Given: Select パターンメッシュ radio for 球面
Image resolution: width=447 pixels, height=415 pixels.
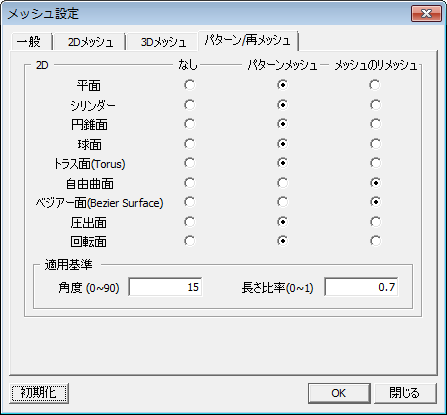Looking at the screenshot, I should point(282,144).
